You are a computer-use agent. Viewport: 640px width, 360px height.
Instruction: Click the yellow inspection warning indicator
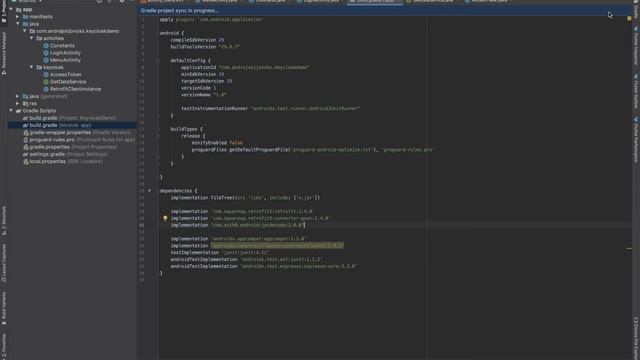(629, 18)
